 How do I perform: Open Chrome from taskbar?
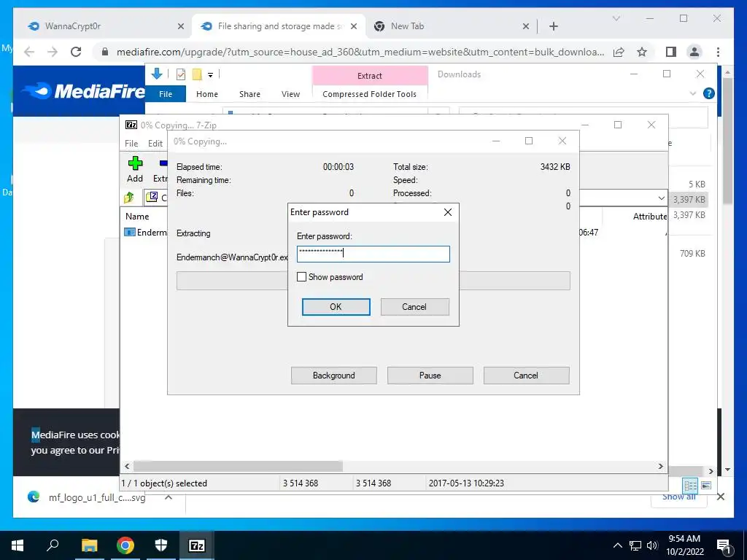coord(125,545)
